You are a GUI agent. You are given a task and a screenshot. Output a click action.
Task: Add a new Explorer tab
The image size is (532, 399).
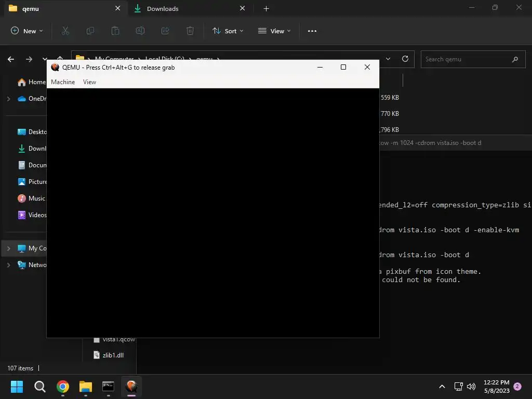pyautogui.click(x=267, y=9)
